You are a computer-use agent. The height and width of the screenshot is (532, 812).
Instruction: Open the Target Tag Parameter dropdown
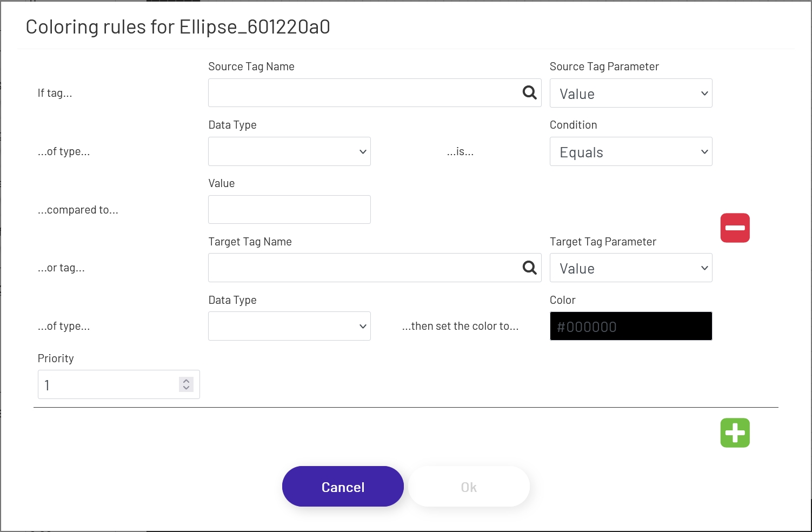click(630, 268)
